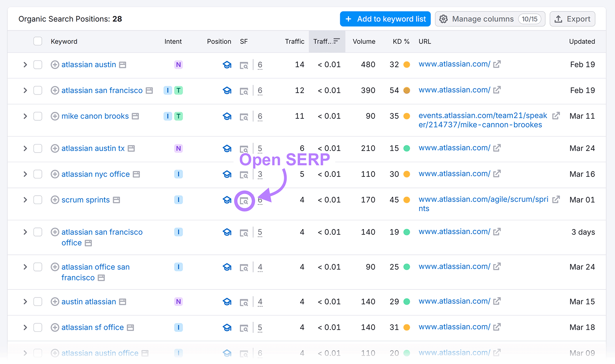Check the scrum sprints row checkbox
The height and width of the screenshot is (364, 615).
click(x=37, y=200)
